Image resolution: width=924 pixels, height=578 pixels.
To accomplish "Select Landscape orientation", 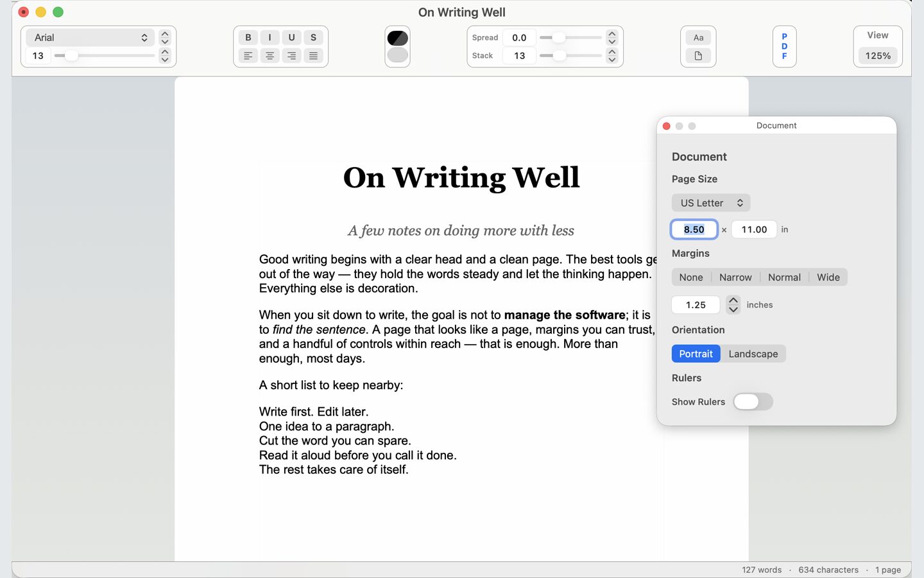I will (x=753, y=354).
